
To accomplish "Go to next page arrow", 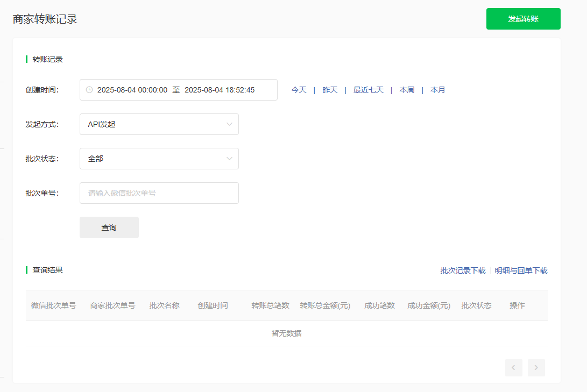I will pyautogui.click(x=536, y=368).
